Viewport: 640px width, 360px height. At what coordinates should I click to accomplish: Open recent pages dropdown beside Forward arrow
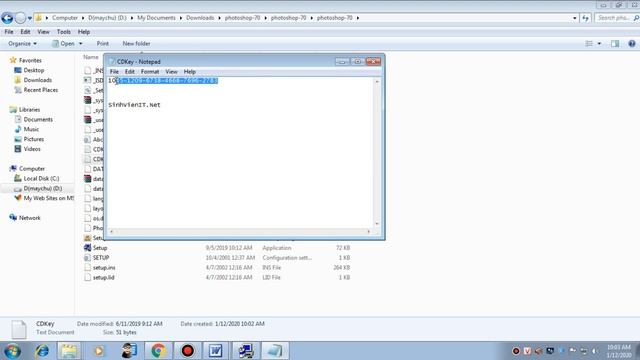(29, 18)
